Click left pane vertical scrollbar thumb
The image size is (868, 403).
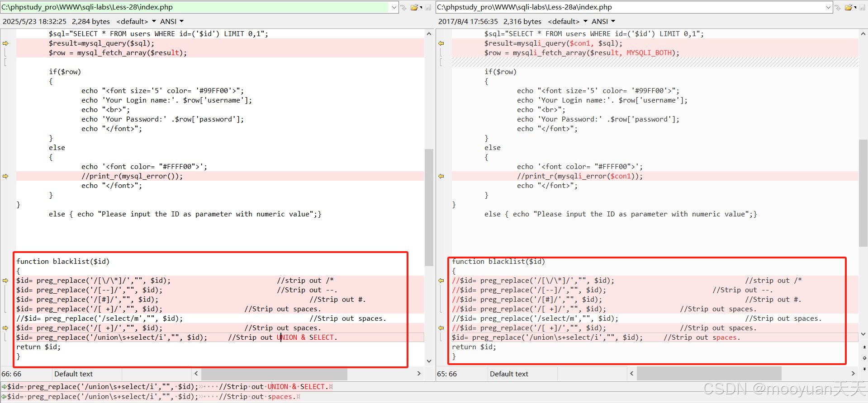click(x=429, y=207)
